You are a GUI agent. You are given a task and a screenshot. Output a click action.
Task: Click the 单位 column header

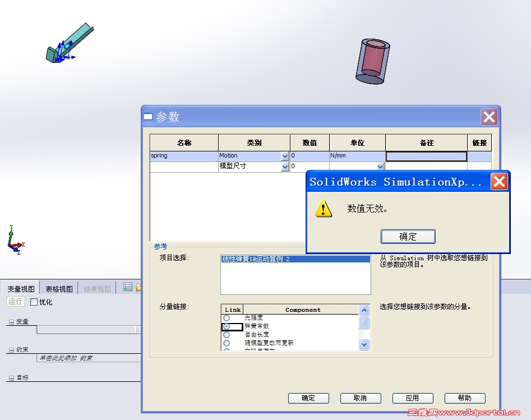(357, 143)
